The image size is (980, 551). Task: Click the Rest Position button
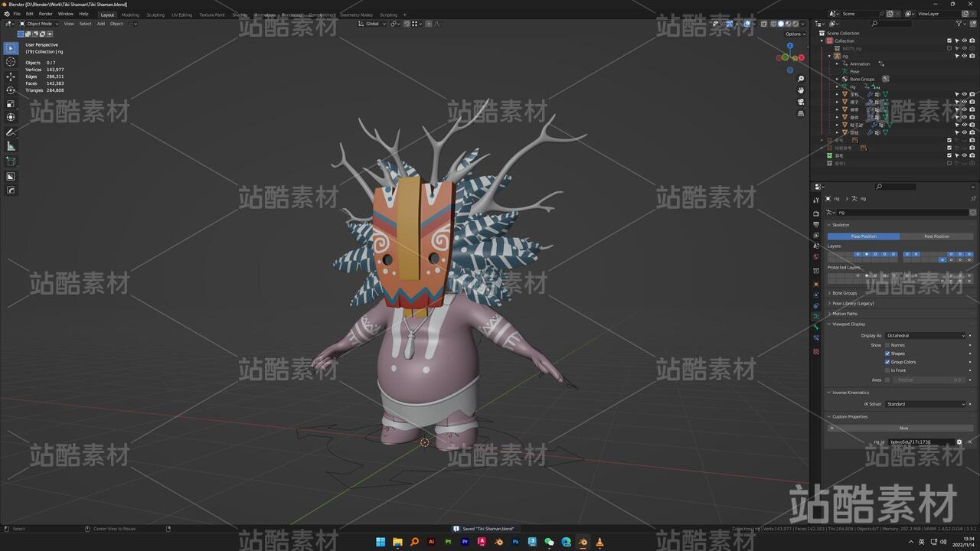936,236
